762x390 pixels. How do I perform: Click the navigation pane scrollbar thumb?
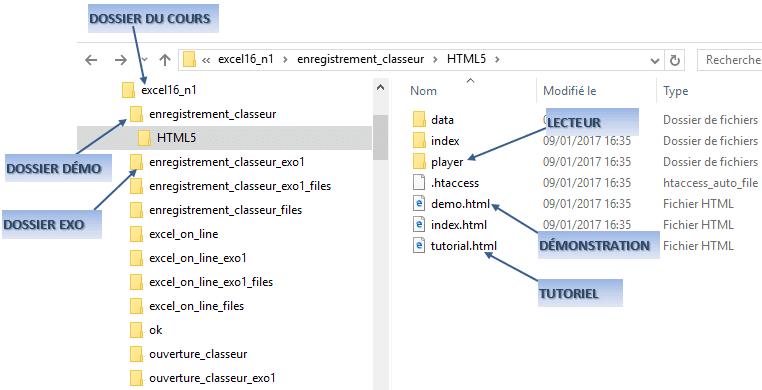(380, 137)
